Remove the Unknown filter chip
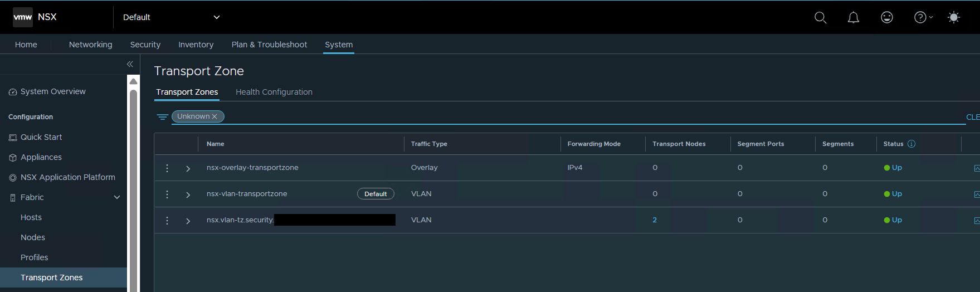The image size is (980, 292). pyautogui.click(x=214, y=116)
